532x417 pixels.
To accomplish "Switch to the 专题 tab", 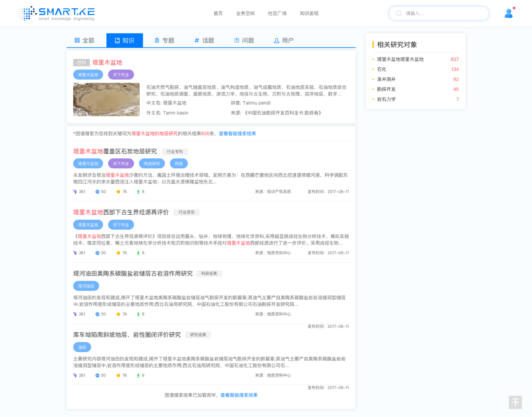I will pyautogui.click(x=164, y=40).
